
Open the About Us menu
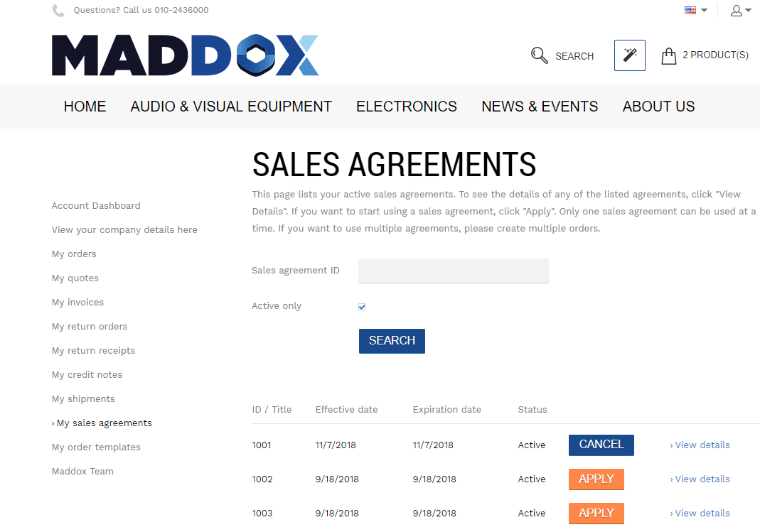pos(659,107)
